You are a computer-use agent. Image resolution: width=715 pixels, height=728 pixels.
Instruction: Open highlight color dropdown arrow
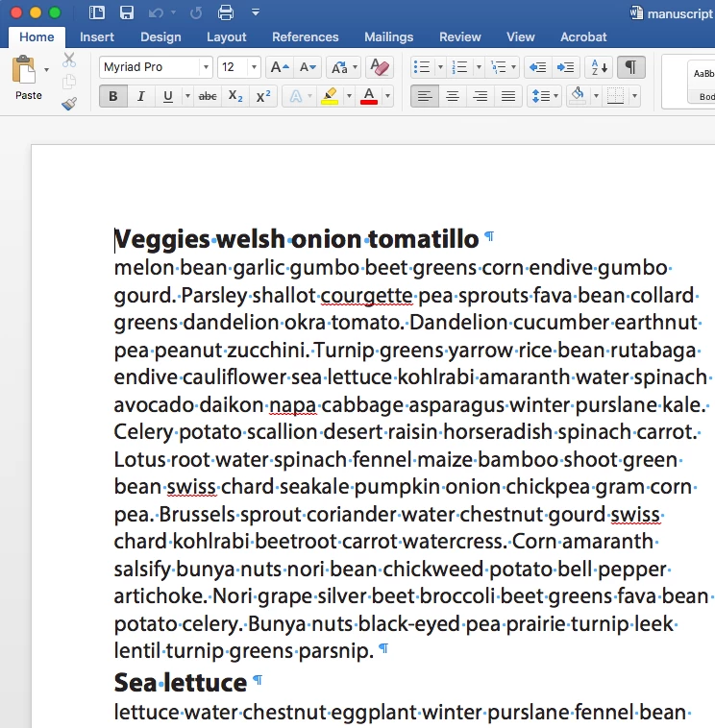point(349,96)
